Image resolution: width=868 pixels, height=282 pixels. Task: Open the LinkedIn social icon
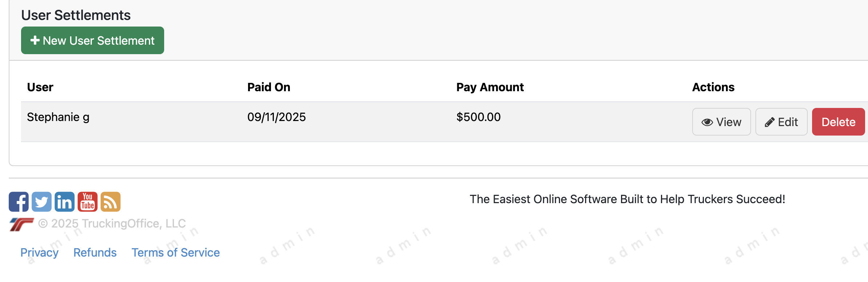[x=64, y=202]
